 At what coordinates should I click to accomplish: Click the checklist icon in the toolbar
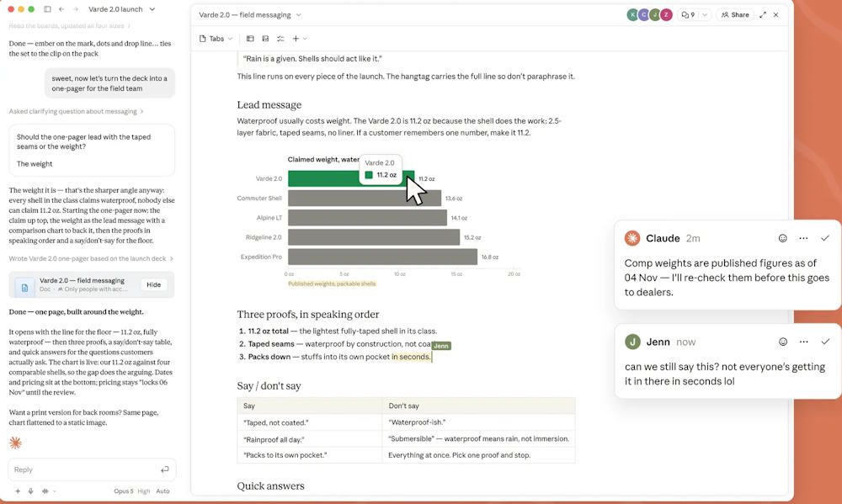coord(280,39)
